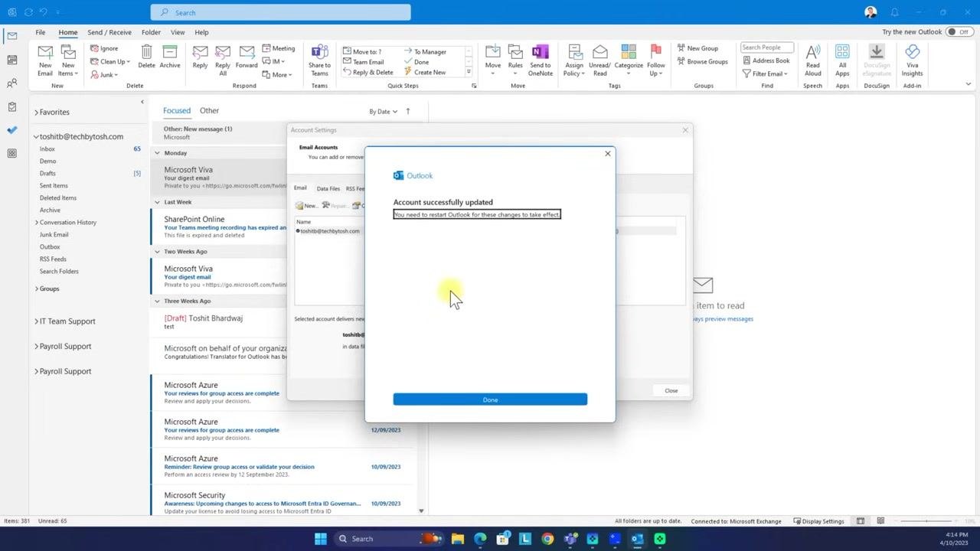The height and width of the screenshot is (551, 980).
Task: Click the Archive ribbon icon
Action: click(x=170, y=57)
